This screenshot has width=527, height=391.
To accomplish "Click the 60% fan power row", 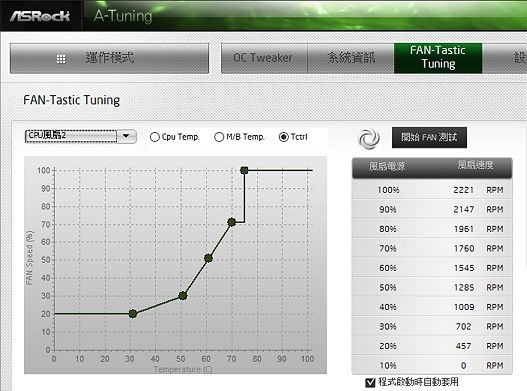I will pos(432,268).
